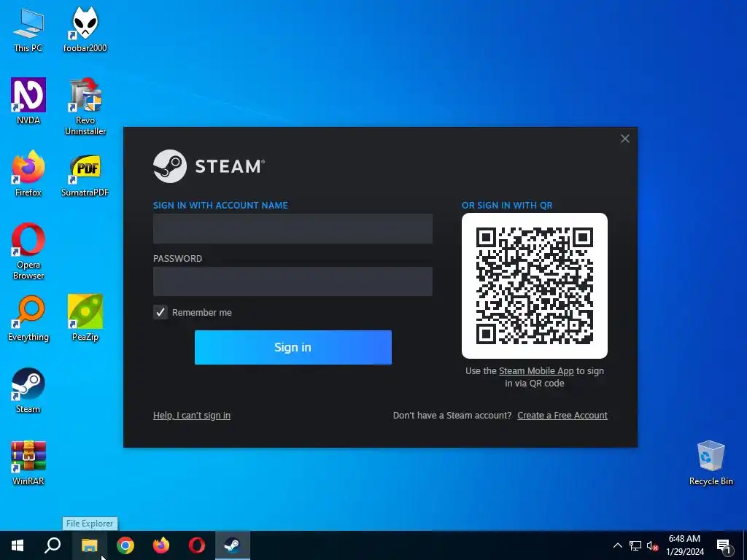Expand hidden system tray icons chevron
Image resolution: width=747 pixels, height=560 pixels.
click(x=617, y=545)
